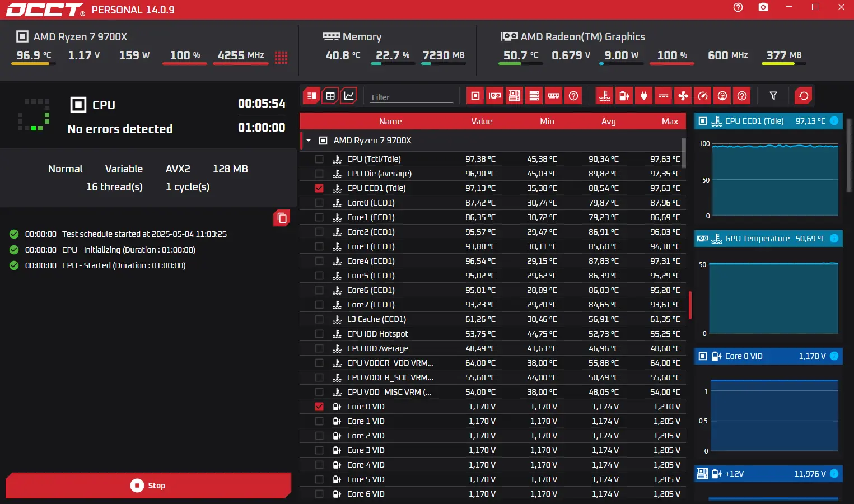Focus the sensor Filter text field
Screen dimensions: 854x504
(x=412, y=97)
